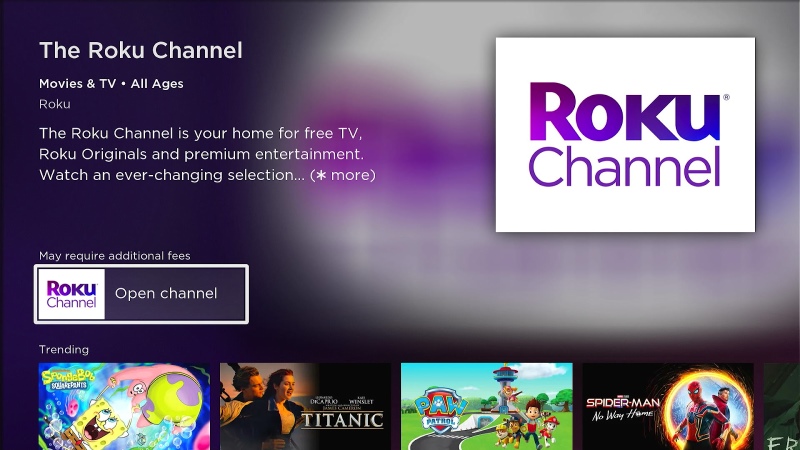Click the asterisk icon next to more
Screen dimensions: 800x450
coord(321,175)
